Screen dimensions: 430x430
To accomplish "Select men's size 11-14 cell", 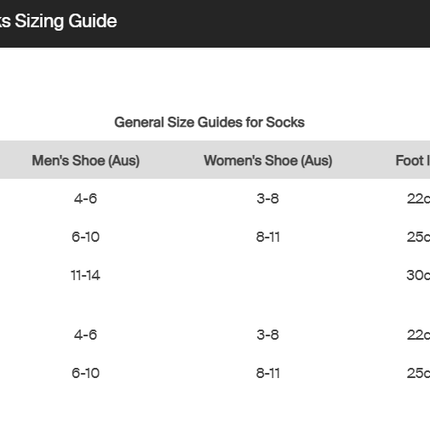I will (85, 275).
